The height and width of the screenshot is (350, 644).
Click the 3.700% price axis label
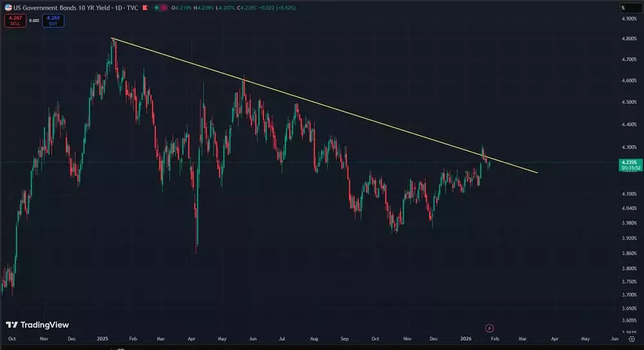[629, 295]
